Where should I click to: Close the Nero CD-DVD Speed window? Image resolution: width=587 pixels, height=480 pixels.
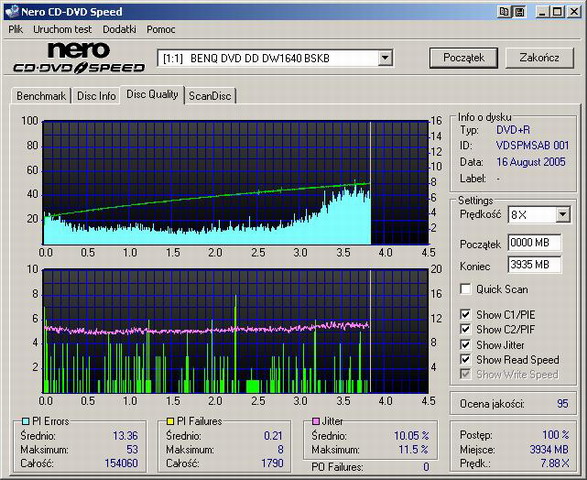574,12
